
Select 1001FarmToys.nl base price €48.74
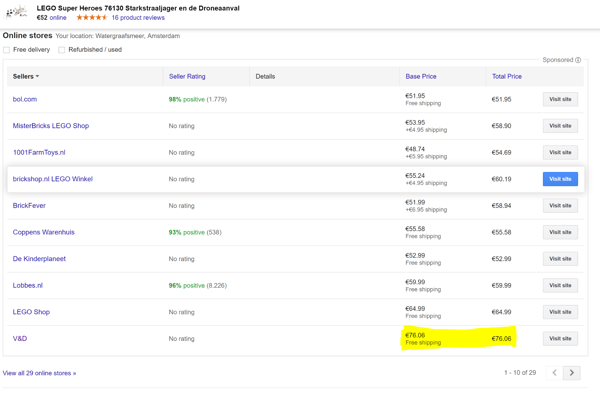tap(415, 149)
